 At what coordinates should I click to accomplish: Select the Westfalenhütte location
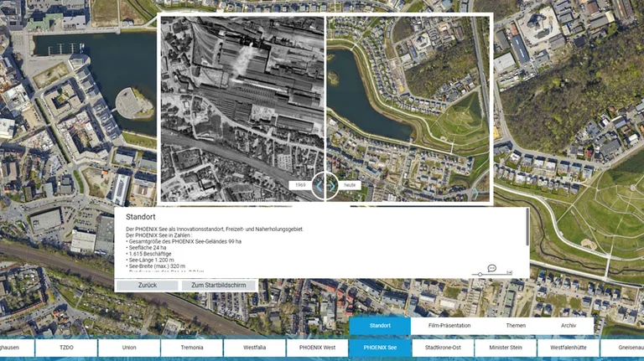[568, 348]
